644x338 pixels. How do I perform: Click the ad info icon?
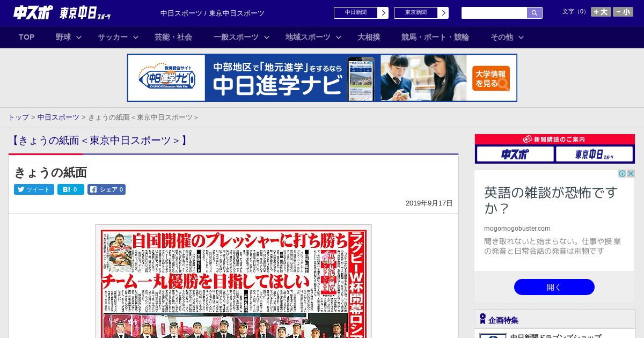click(x=623, y=174)
